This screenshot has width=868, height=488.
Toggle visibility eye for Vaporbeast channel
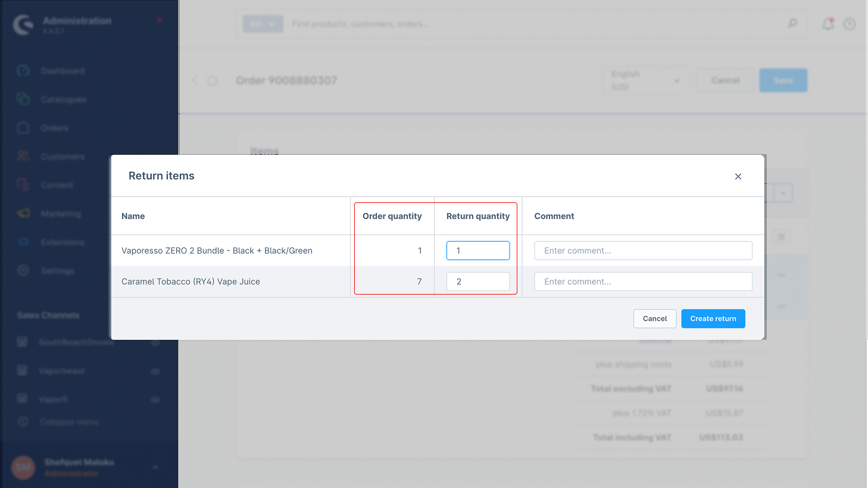pos(155,371)
